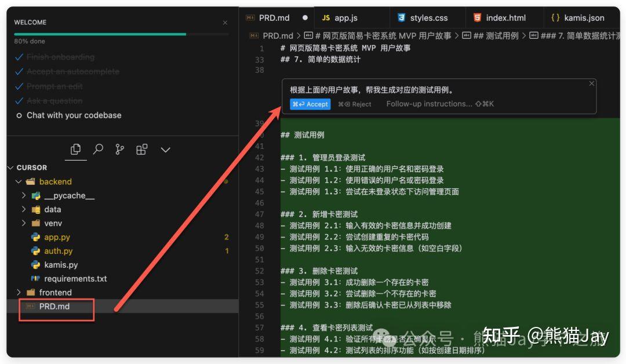Viewport: 626px width, 364px height.
Task: Select the Search icon in the sidebar
Action: pyautogui.click(x=97, y=149)
